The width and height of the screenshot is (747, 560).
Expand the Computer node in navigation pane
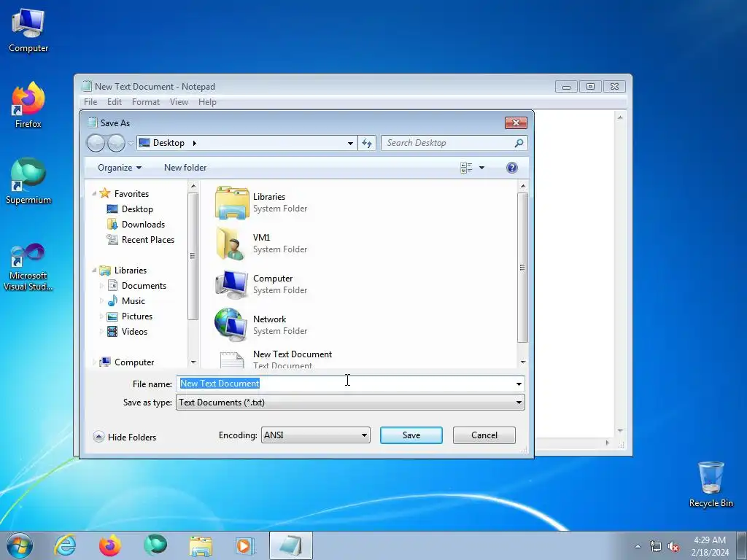pos(94,362)
